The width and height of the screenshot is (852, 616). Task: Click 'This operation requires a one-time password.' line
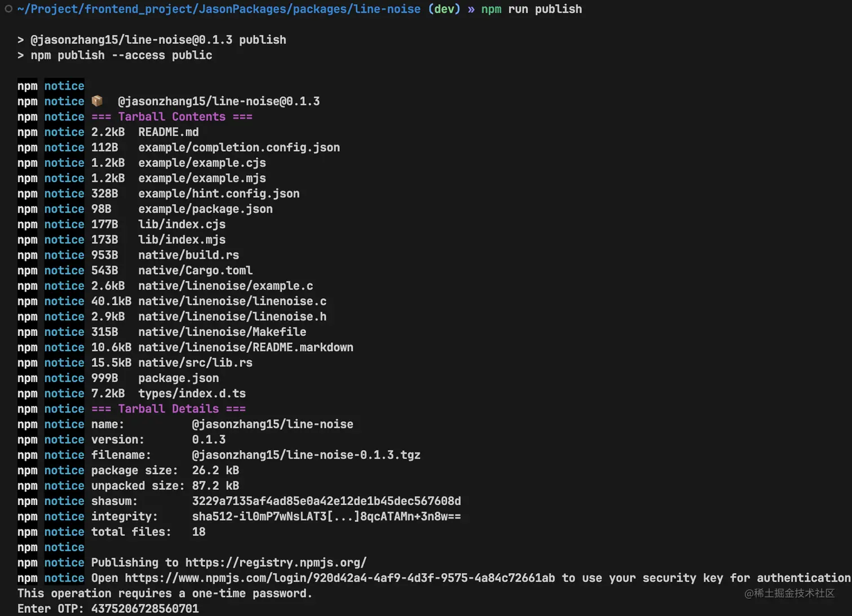(165, 593)
